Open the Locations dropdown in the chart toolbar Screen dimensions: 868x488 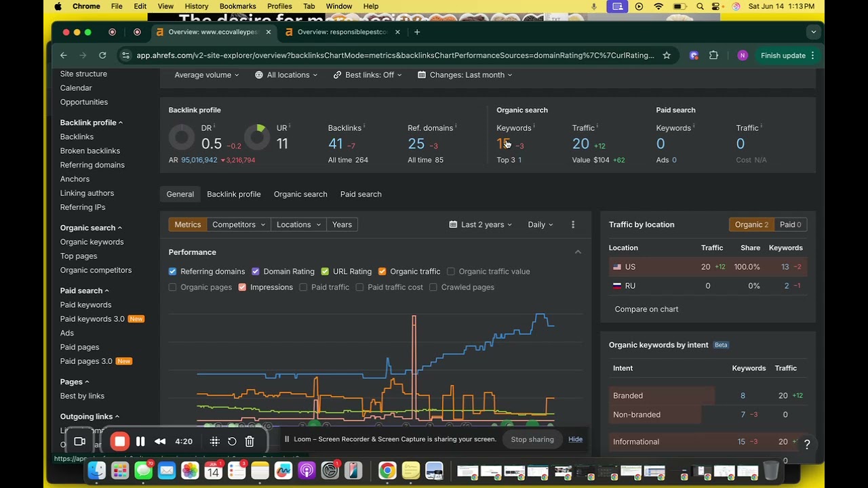[x=298, y=224]
